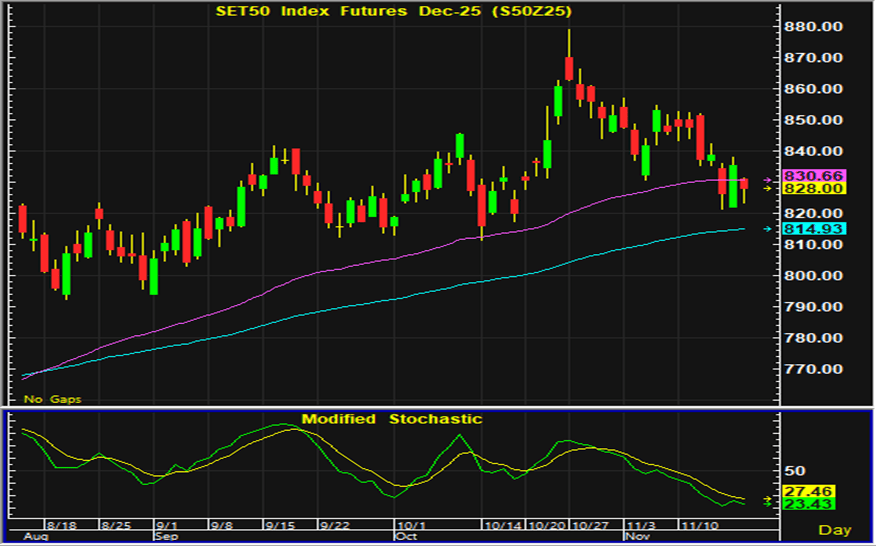Select the Oct month label
This screenshot has width=876, height=546.
(x=405, y=536)
